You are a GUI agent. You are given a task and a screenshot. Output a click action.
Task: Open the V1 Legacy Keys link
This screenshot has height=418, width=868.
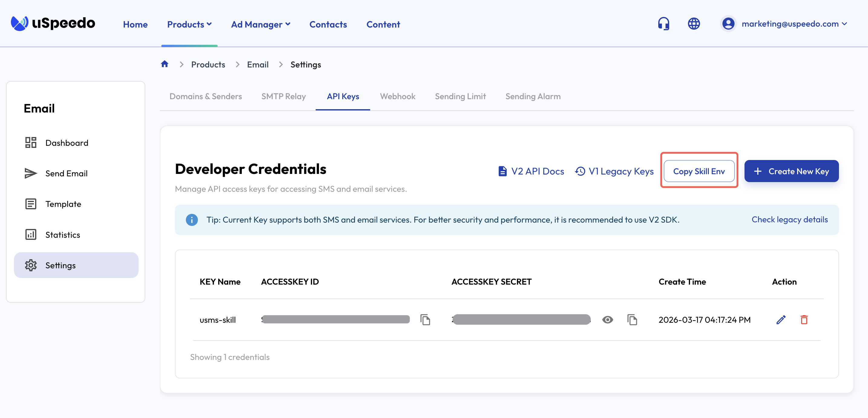coord(614,171)
